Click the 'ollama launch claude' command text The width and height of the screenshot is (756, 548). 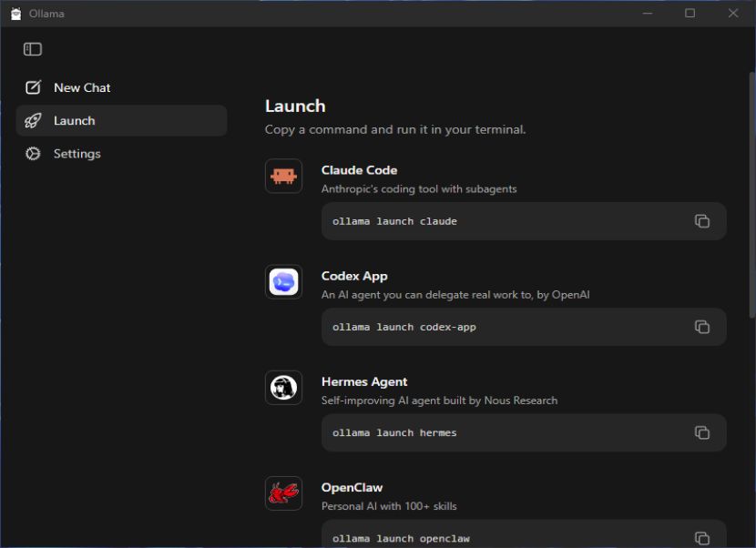[x=394, y=221]
